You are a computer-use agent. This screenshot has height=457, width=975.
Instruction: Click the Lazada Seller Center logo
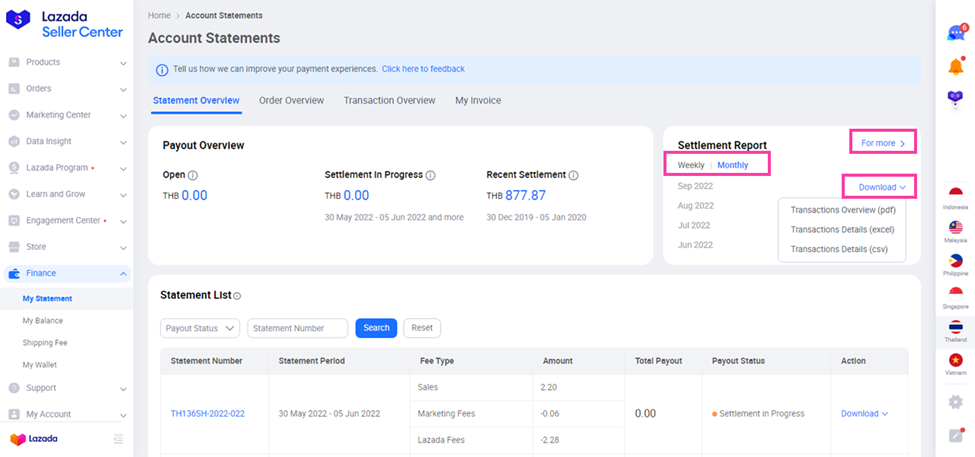(65, 24)
